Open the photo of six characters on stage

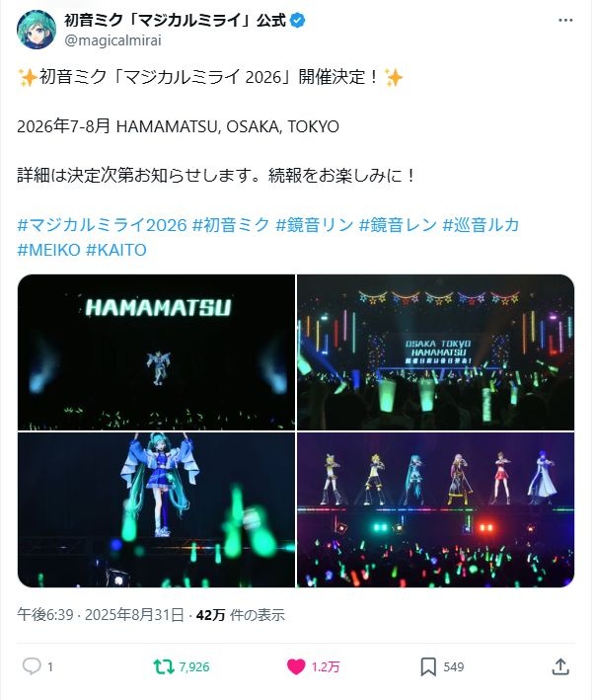(x=436, y=509)
